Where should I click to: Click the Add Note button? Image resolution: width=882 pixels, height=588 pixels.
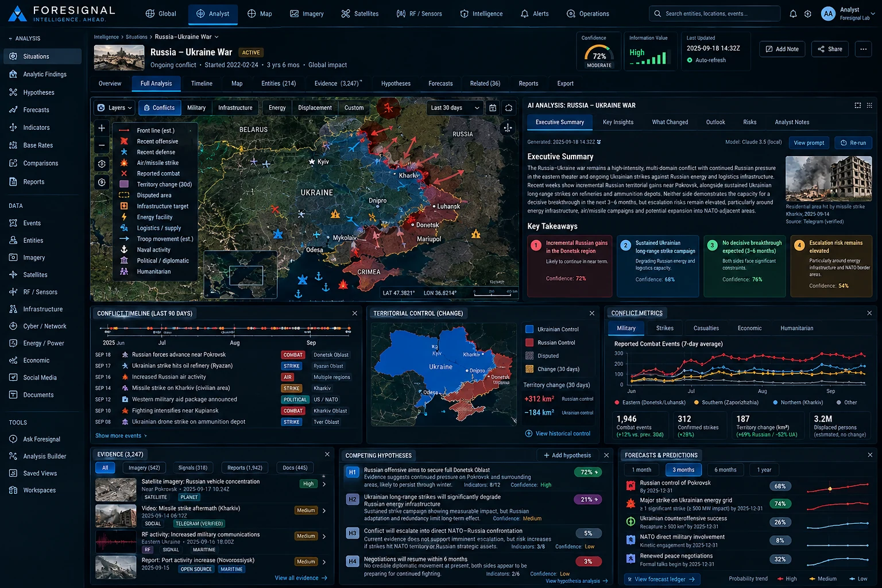(782, 49)
